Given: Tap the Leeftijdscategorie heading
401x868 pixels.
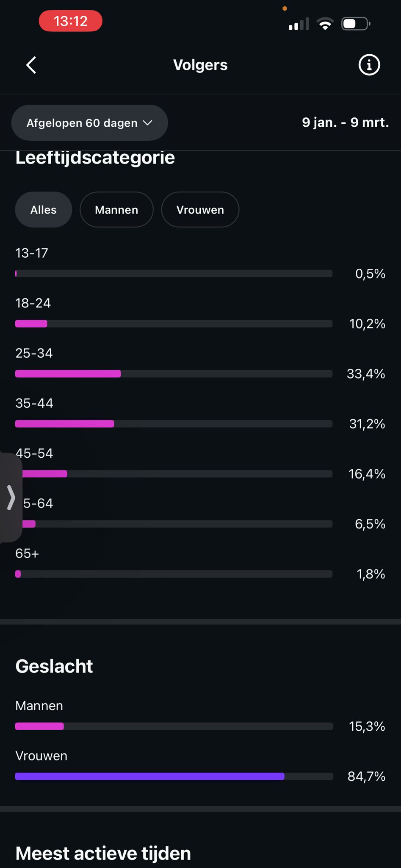Looking at the screenshot, I should point(95,158).
